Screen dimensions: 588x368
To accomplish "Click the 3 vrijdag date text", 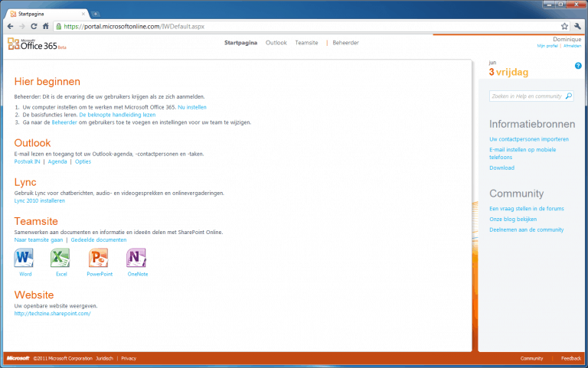I will coord(508,72).
